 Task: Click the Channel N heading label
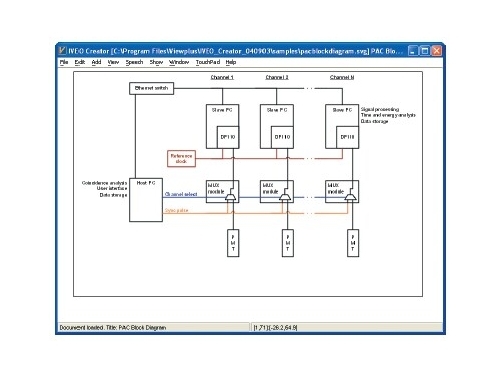point(342,77)
